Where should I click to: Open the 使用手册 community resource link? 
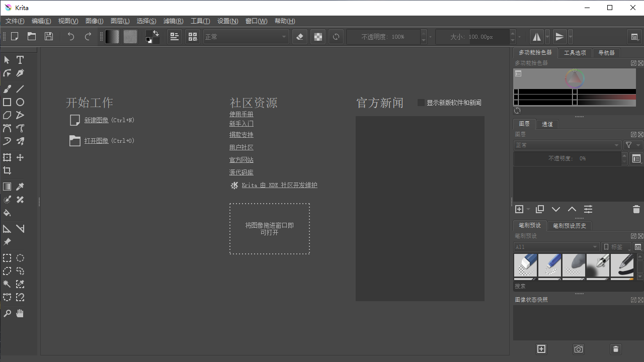(x=241, y=114)
